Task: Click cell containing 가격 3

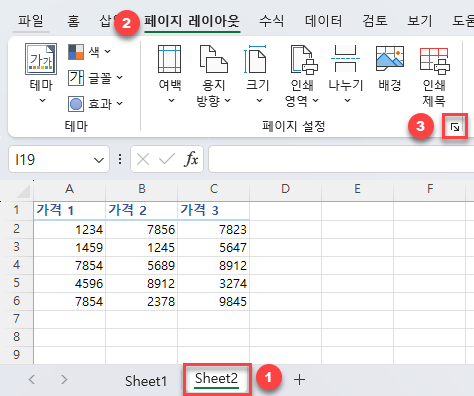Action: tap(214, 210)
